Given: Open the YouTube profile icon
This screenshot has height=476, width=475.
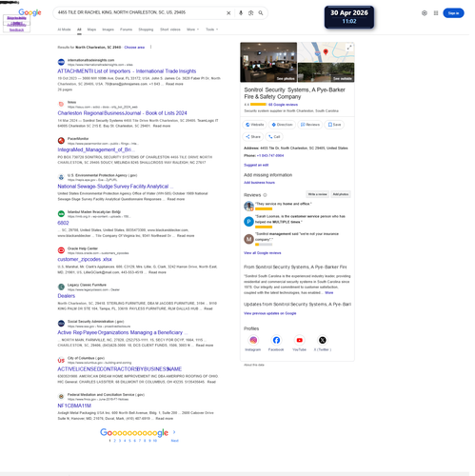Looking at the screenshot, I should pos(299,340).
